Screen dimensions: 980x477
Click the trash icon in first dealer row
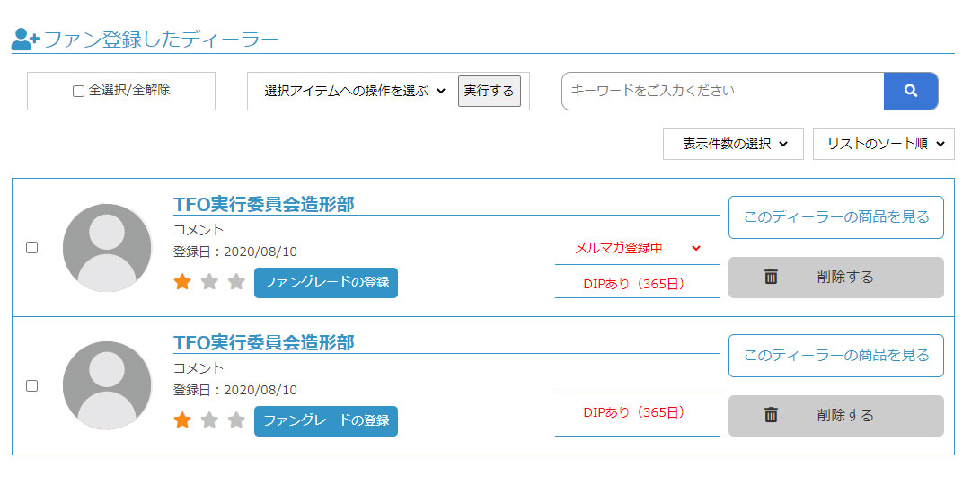pos(771,277)
